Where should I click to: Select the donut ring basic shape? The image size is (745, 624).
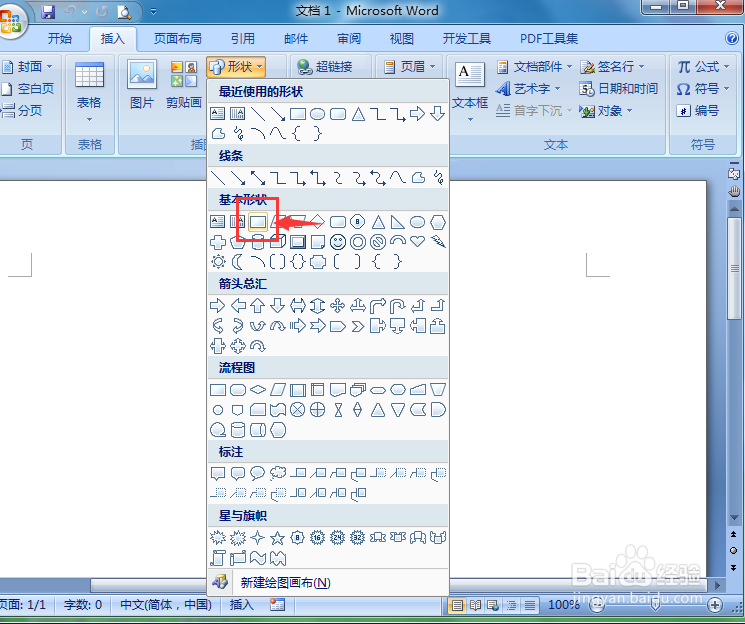point(358,242)
